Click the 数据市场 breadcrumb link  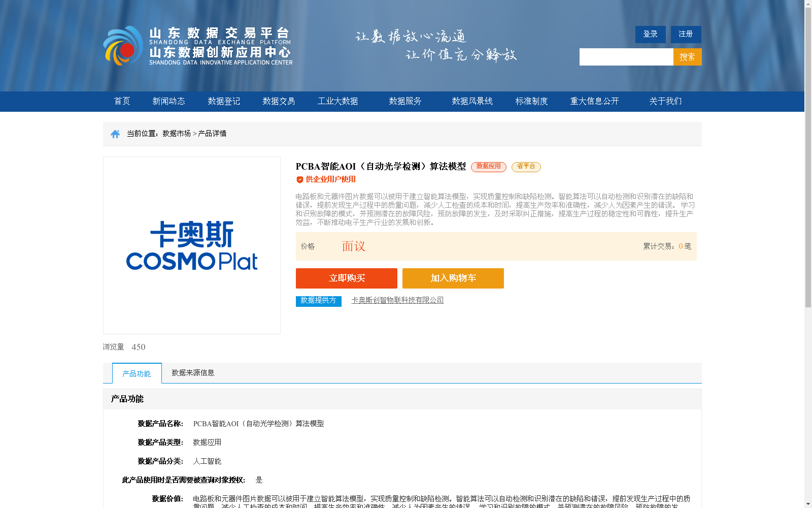(177, 134)
